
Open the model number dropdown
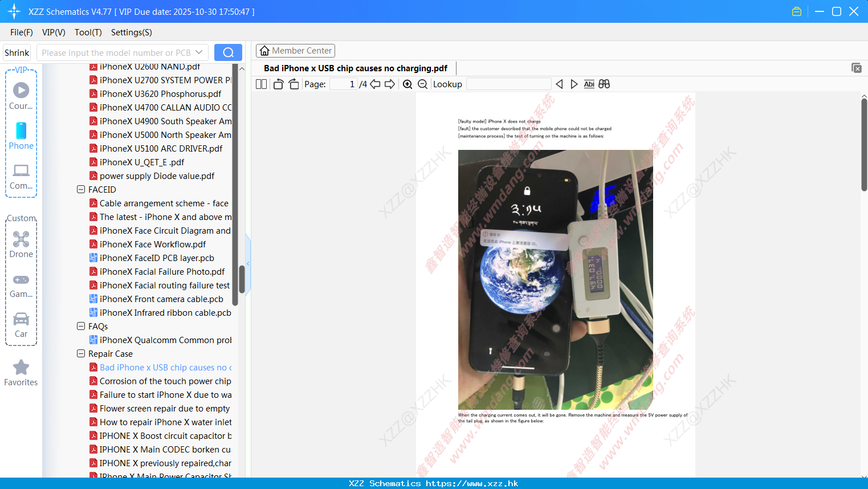[x=199, y=52]
